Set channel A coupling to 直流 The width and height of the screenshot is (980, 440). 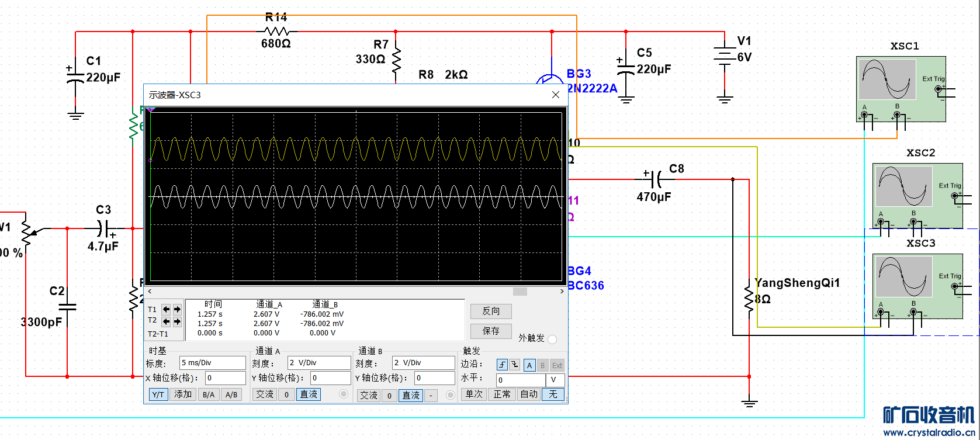tap(309, 394)
